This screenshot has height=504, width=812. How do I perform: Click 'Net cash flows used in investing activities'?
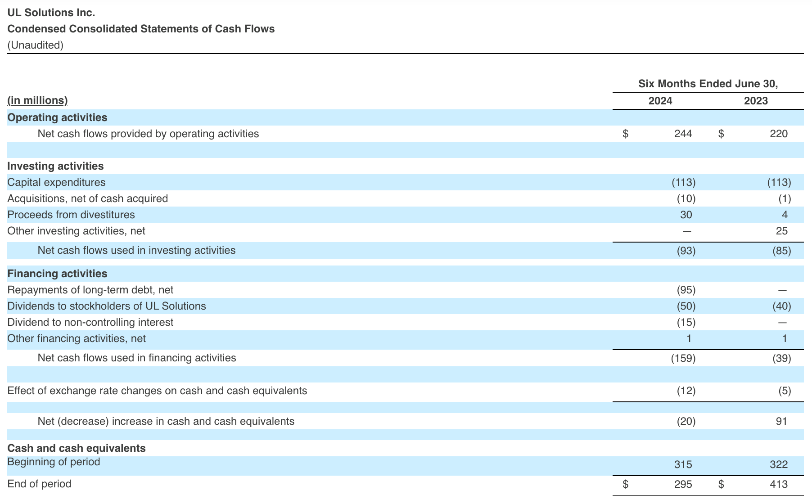(x=136, y=250)
